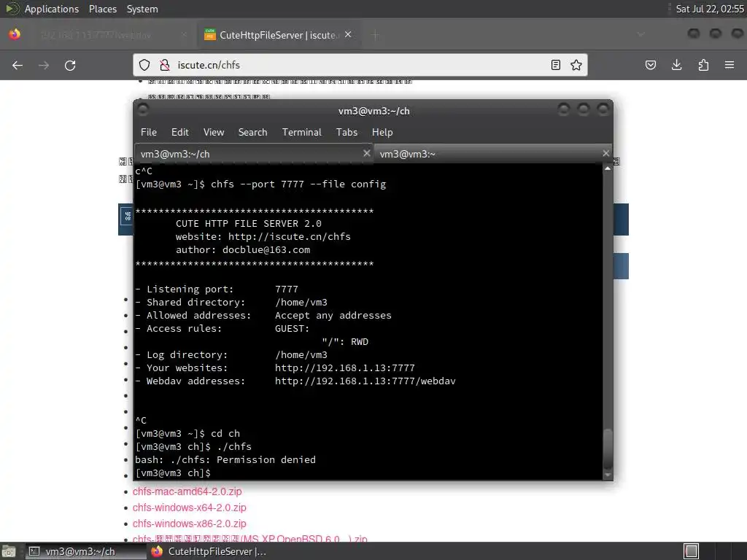Viewport: 747px width, 560px height.
Task: Click terminal text http://192.168.1.13:7777/webdav
Action: point(365,381)
